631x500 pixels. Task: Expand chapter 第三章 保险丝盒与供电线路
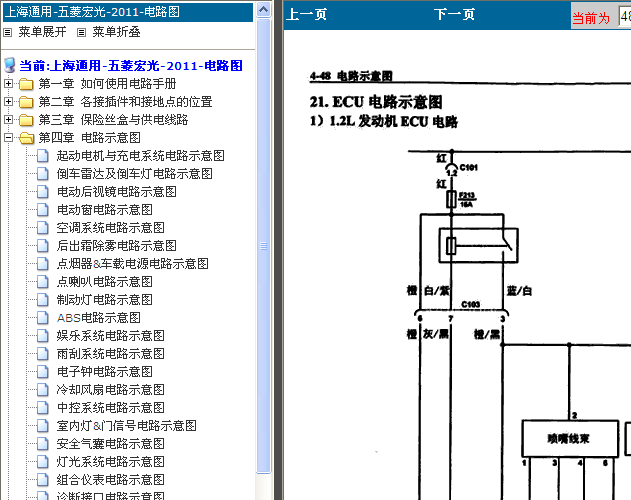pos(8,120)
